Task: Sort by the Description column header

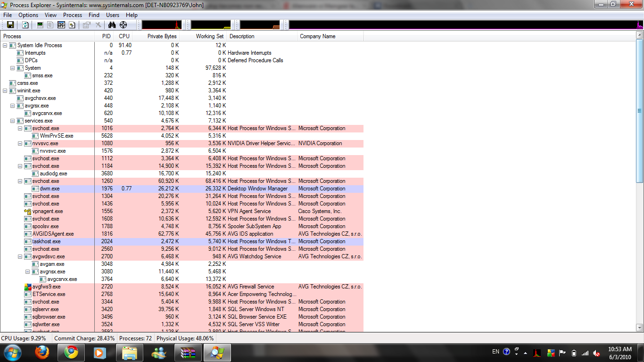Action: click(262, 36)
